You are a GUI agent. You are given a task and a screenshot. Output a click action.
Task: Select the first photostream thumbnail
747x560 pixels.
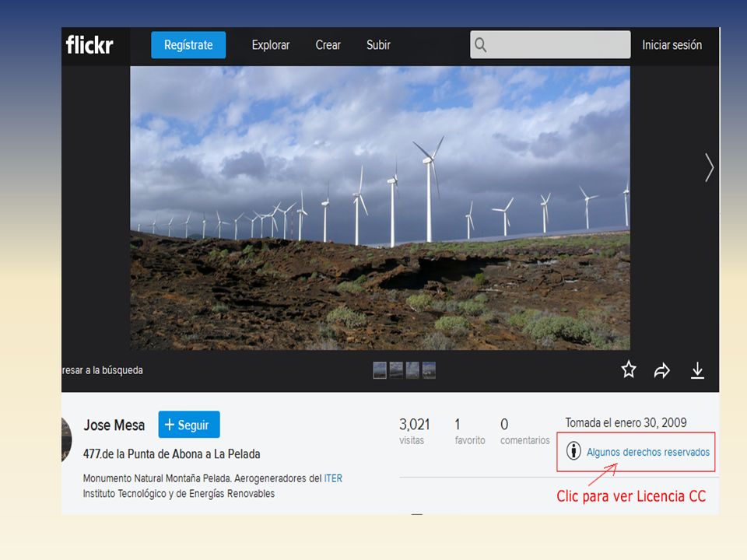[x=380, y=370]
